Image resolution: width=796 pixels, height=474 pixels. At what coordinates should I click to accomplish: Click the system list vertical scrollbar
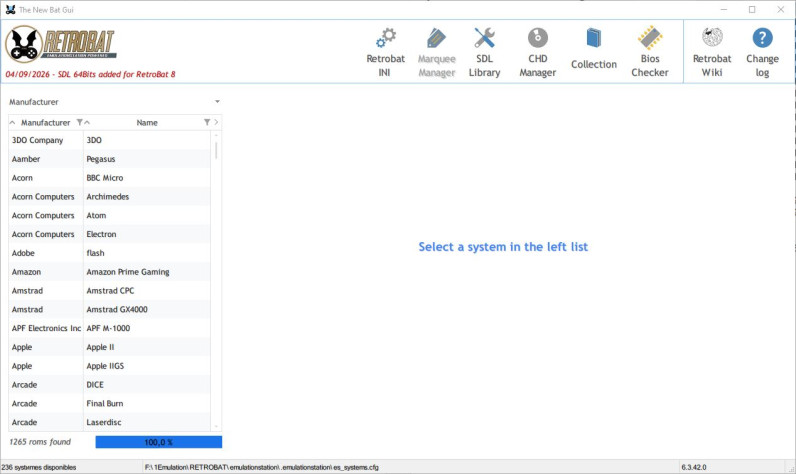tap(216, 151)
